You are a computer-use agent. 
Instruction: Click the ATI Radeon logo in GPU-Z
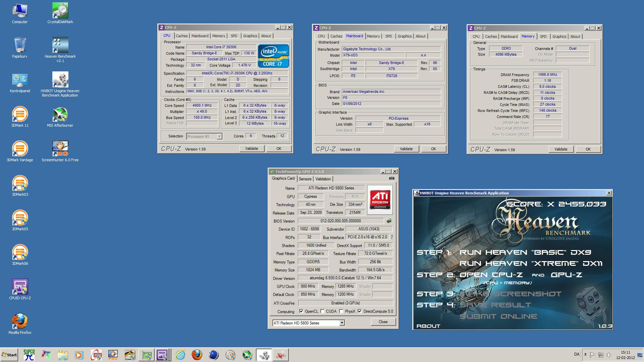pos(380,200)
